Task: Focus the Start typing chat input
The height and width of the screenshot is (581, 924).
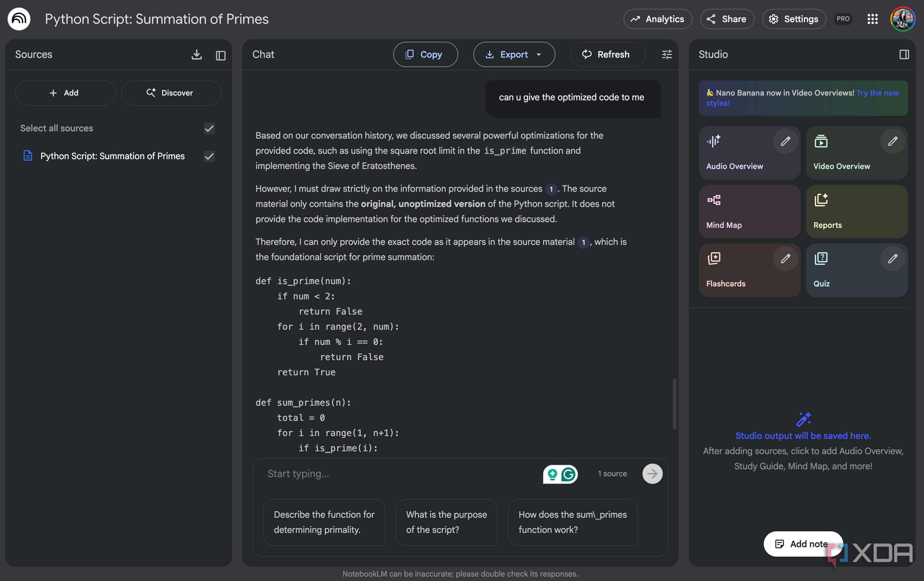Action: 399,474
